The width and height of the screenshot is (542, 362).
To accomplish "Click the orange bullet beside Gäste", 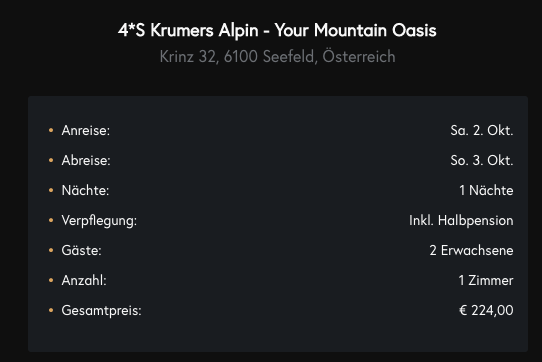I will click(x=51, y=250).
